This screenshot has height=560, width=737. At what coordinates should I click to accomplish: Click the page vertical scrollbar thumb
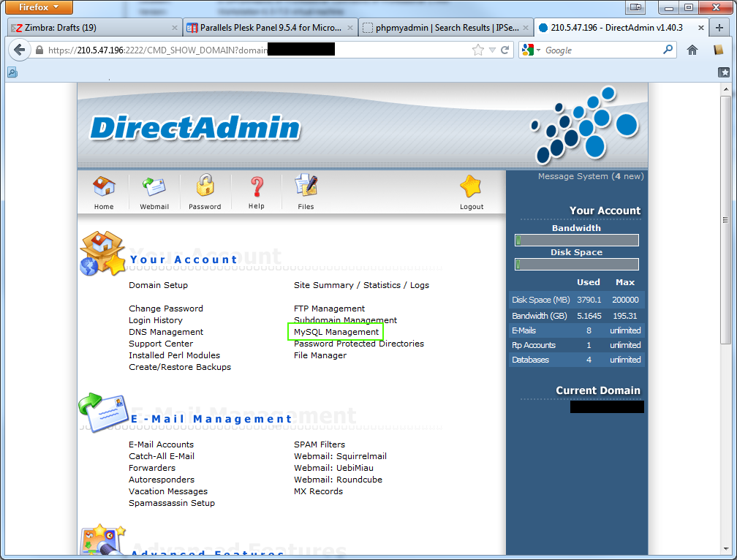726,220
